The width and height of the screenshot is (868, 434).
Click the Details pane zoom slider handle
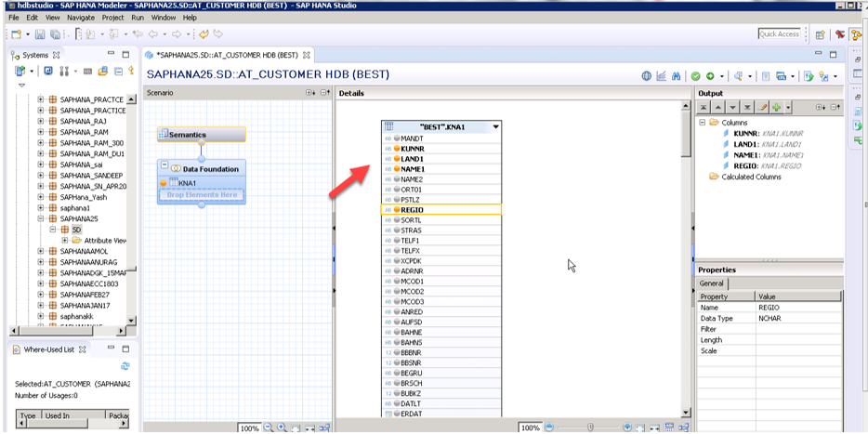coord(591,427)
